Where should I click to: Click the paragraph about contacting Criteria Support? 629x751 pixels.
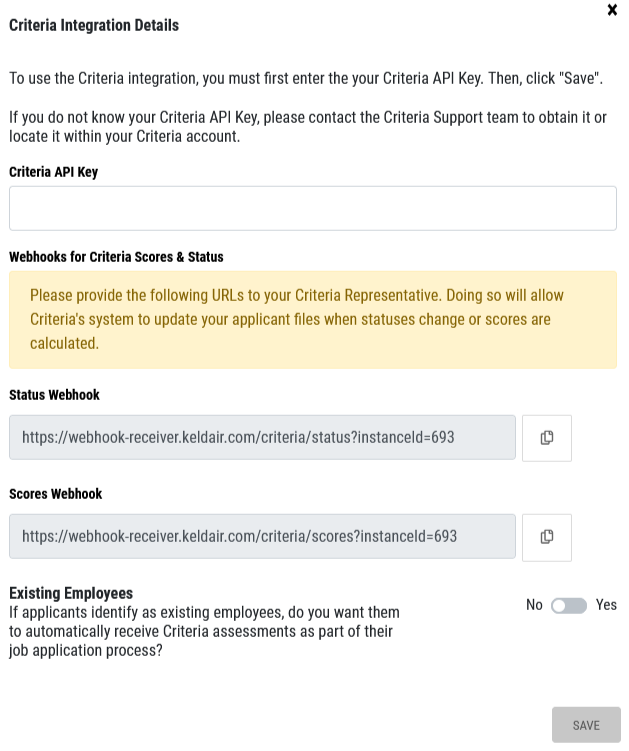click(x=308, y=127)
